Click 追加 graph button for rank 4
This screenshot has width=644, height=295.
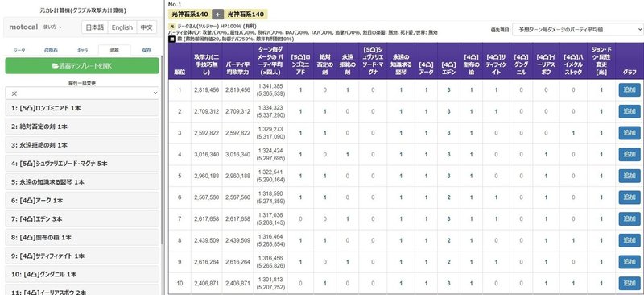(630, 154)
